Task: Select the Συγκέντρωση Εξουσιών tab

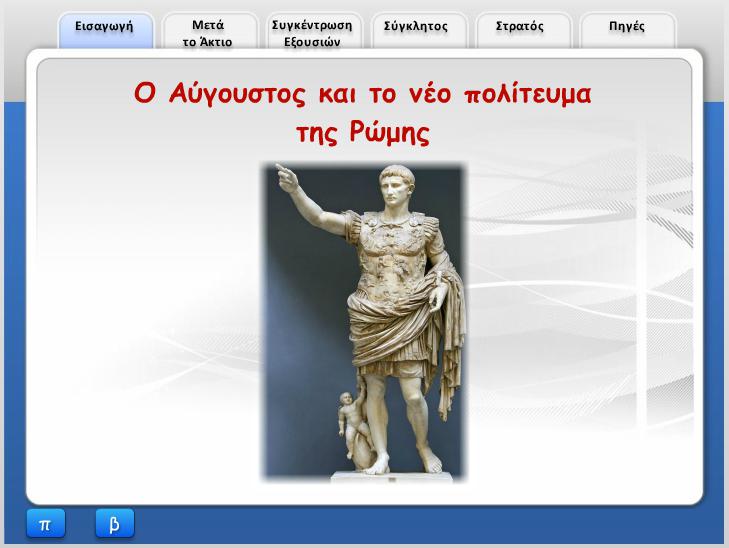Action: (314, 31)
